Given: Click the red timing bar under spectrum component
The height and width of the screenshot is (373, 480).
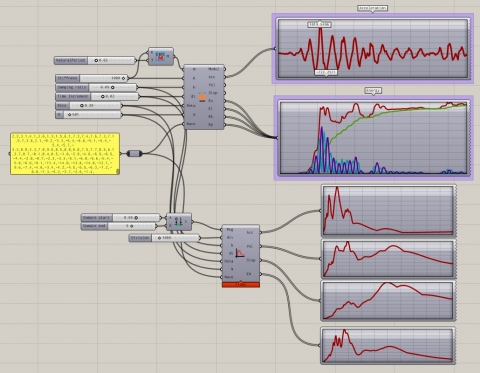Looking at the screenshot, I should click(241, 285).
